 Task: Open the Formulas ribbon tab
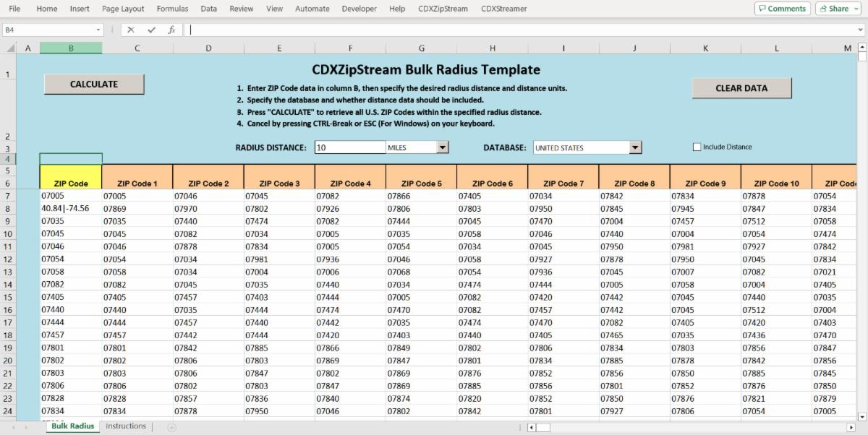point(172,9)
